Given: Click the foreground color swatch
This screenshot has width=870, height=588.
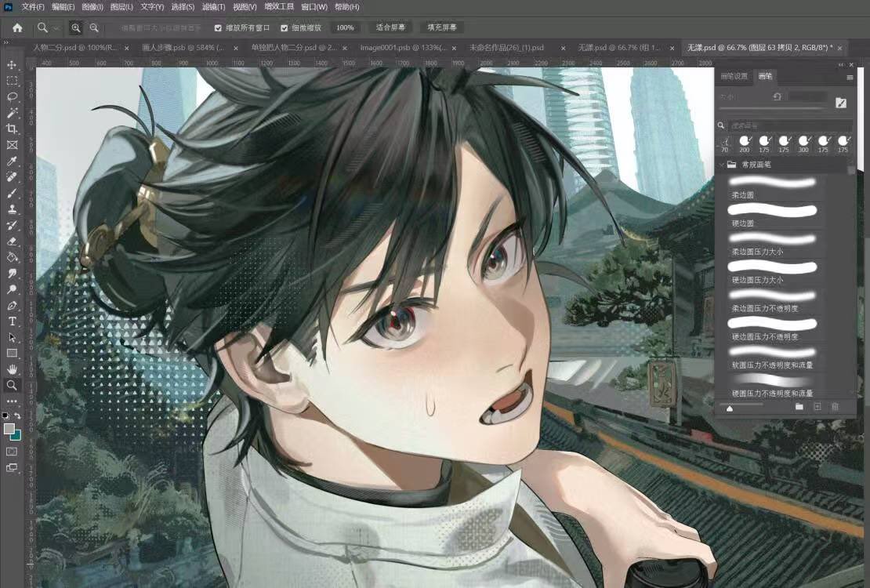Looking at the screenshot, I should coord(9,429).
